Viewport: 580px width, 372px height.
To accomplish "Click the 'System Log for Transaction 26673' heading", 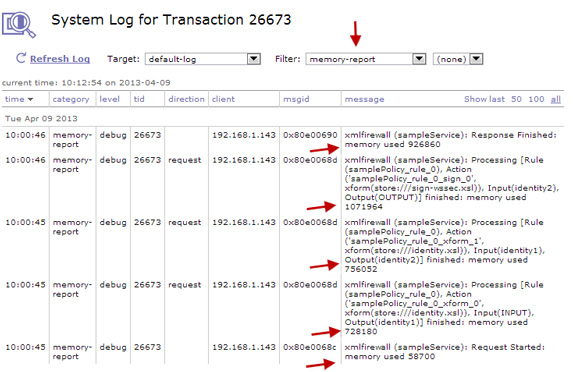I will click(x=171, y=20).
